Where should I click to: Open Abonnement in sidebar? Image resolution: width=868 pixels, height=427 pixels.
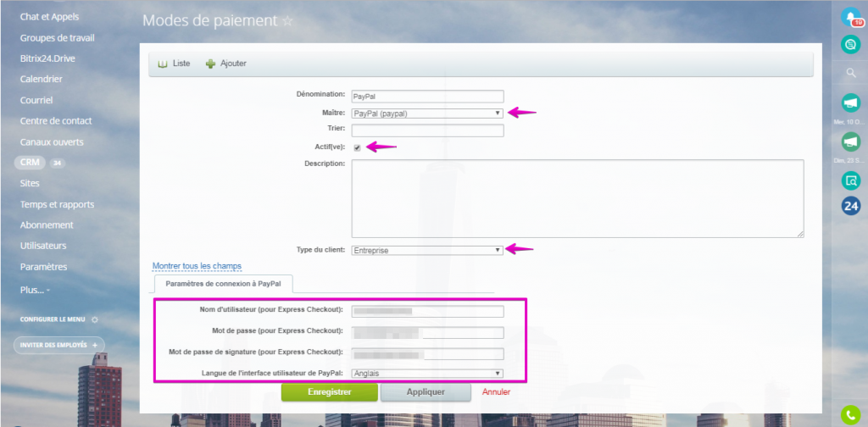tap(47, 225)
